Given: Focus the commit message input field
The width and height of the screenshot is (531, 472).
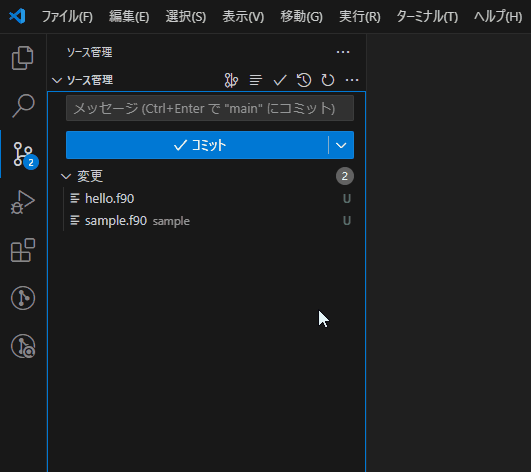Looking at the screenshot, I should point(210,108).
